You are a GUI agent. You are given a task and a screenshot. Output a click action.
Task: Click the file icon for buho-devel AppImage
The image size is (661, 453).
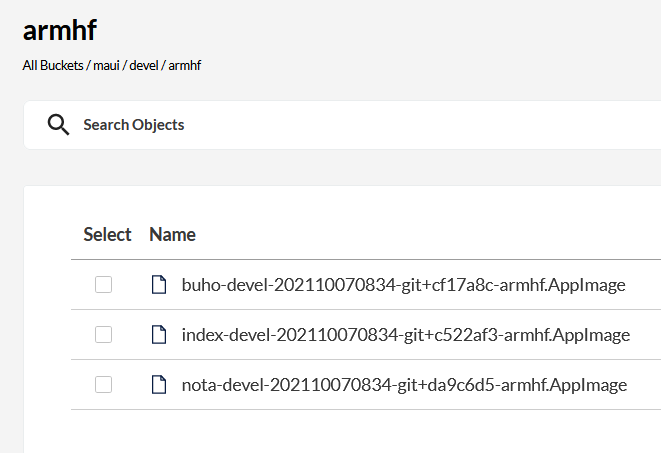(159, 285)
